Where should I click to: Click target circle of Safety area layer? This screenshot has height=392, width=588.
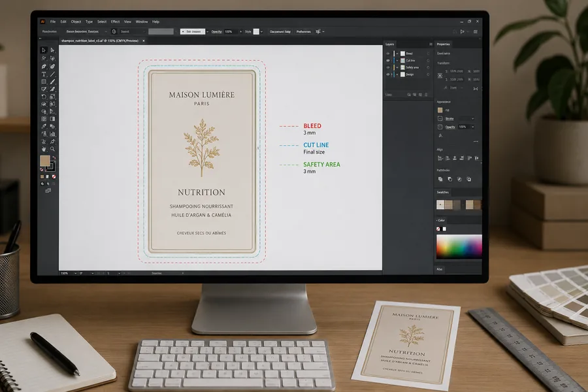tap(428, 67)
